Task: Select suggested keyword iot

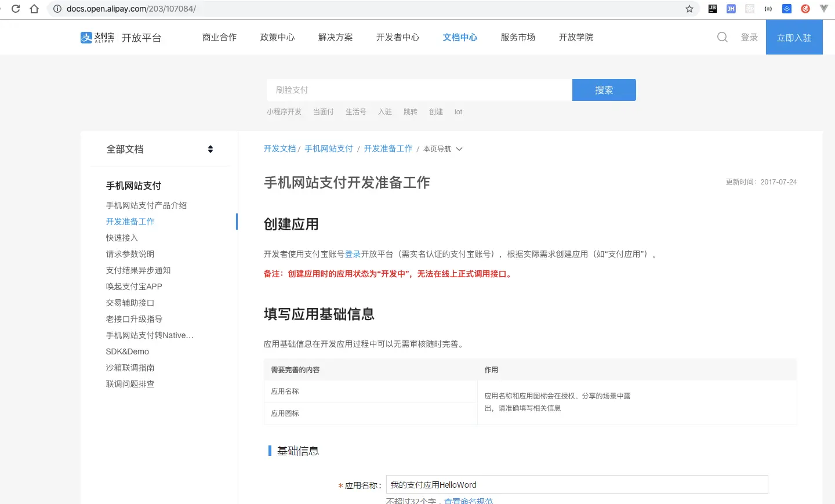Action: [x=458, y=112]
